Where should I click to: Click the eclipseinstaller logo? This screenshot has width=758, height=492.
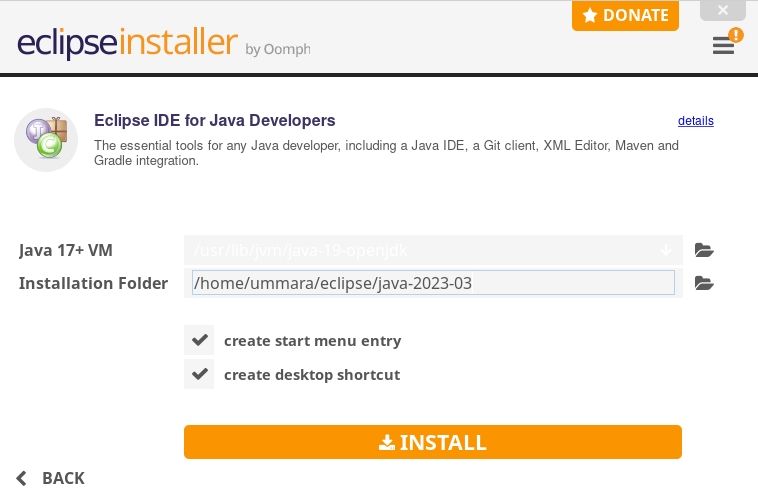127,42
